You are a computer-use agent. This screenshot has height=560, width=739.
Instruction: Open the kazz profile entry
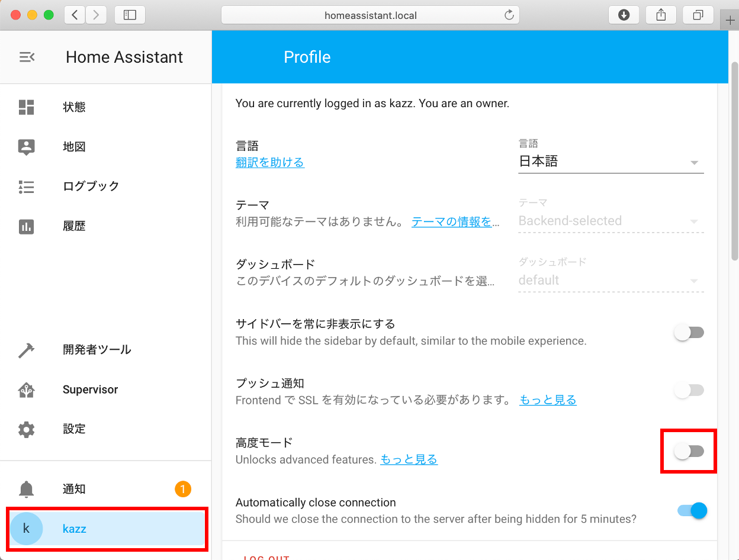click(106, 529)
